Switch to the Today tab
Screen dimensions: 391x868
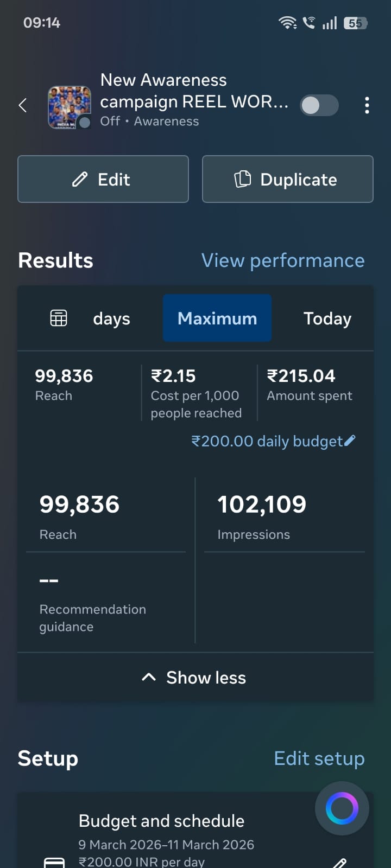pos(327,318)
